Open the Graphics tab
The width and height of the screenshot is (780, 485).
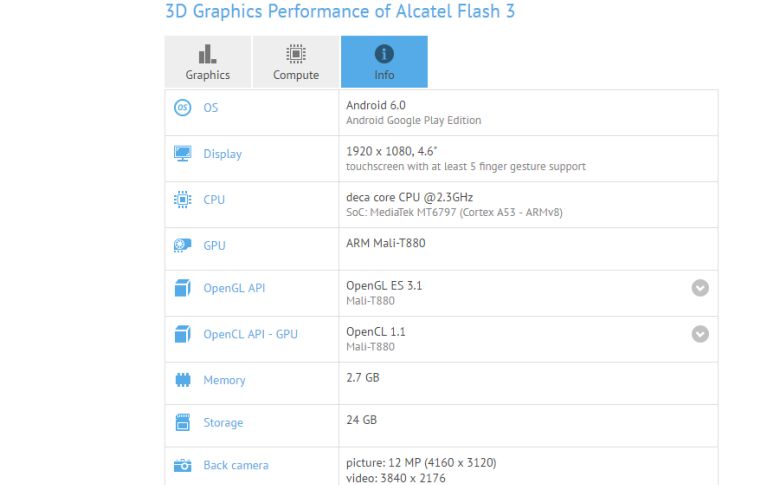tap(208, 62)
